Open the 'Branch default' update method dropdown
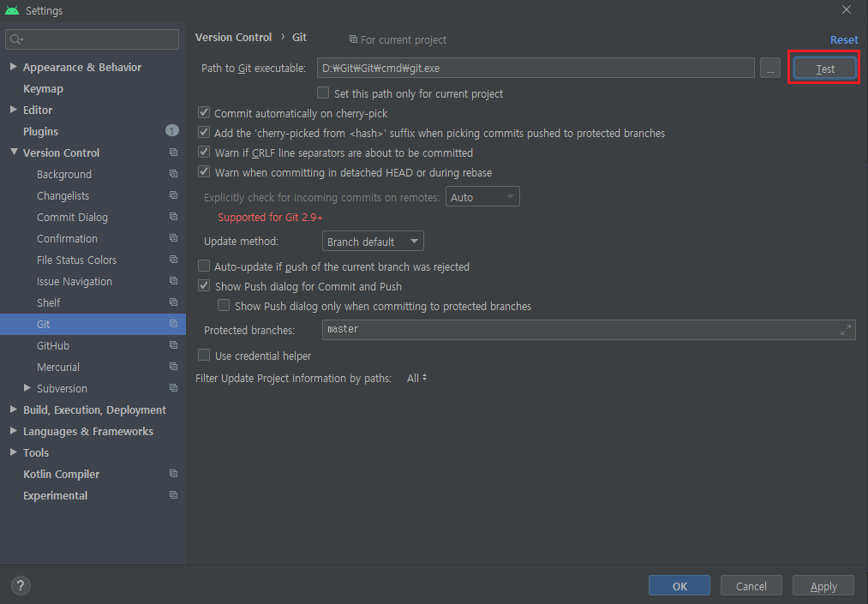The height and width of the screenshot is (604, 868). click(x=373, y=242)
